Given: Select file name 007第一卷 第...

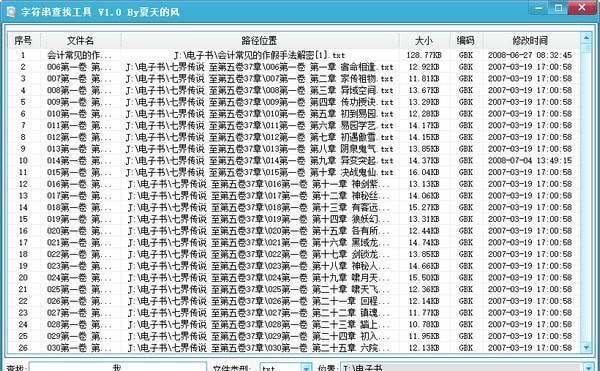Looking at the screenshot, I should tap(79, 79).
